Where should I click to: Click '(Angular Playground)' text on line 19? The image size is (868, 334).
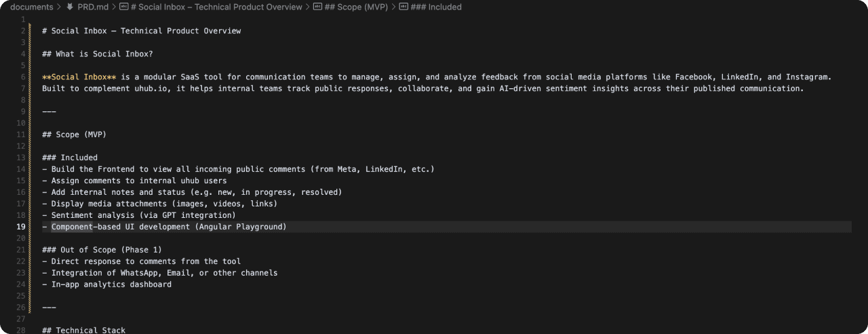pyautogui.click(x=241, y=227)
